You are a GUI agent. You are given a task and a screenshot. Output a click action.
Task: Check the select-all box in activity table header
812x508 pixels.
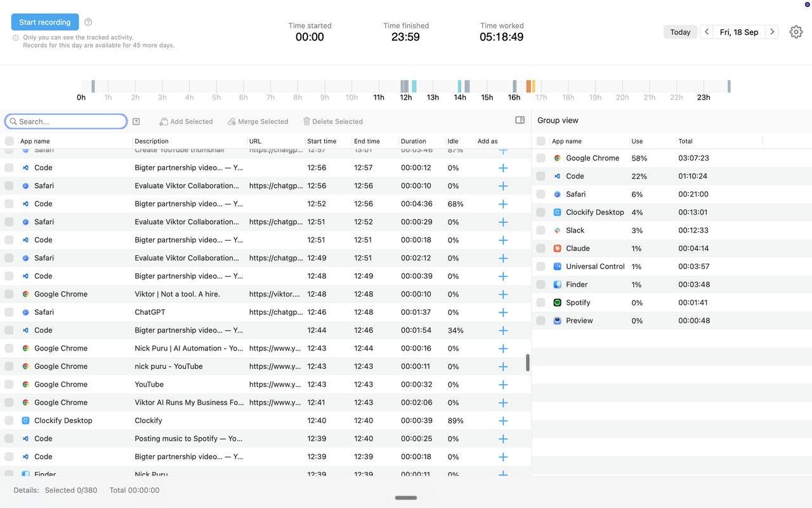pyautogui.click(x=9, y=141)
